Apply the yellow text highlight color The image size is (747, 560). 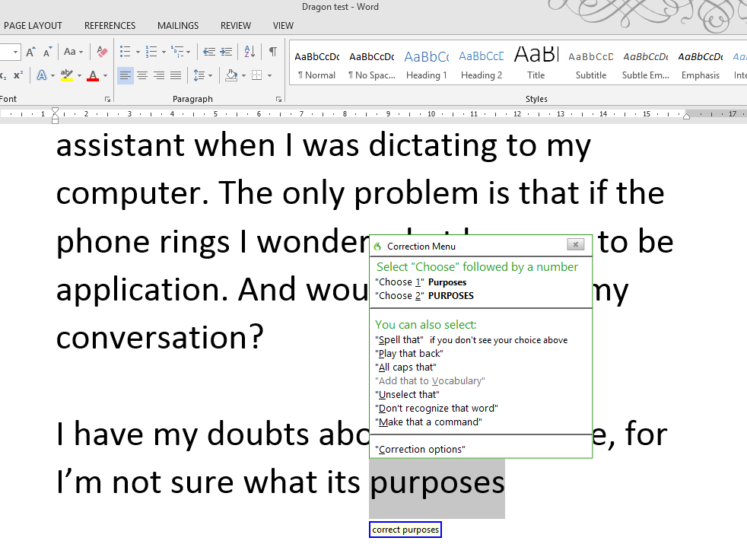[67, 75]
